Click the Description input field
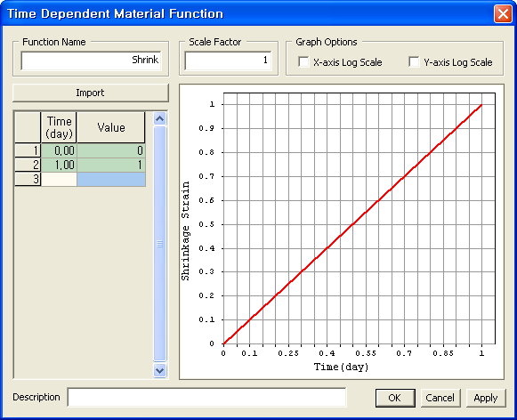The image size is (517, 420). (x=206, y=397)
